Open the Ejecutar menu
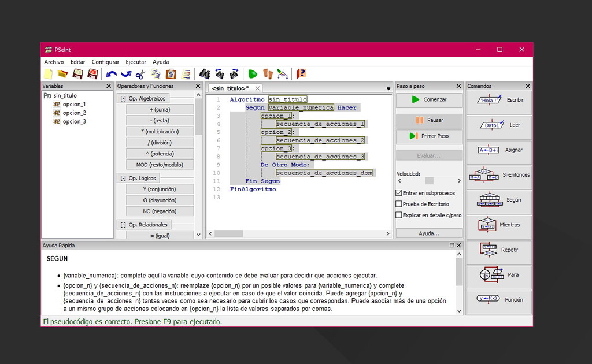This screenshot has width=592, height=364. (x=135, y=62)
